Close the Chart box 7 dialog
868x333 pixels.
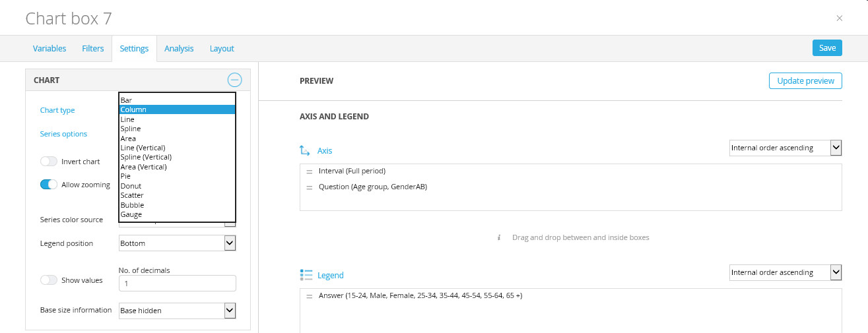[x=840, y=18]
